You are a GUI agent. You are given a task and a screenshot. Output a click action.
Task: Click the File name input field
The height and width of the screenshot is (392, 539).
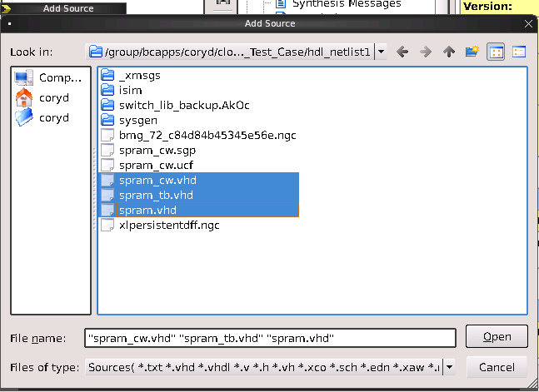pos(270,338)
